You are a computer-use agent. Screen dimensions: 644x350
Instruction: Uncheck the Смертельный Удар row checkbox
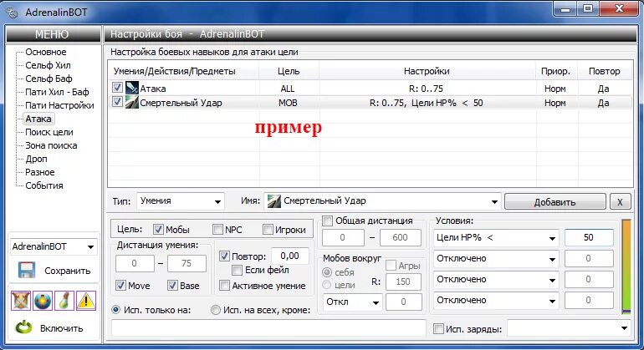(x=117, y=101)
